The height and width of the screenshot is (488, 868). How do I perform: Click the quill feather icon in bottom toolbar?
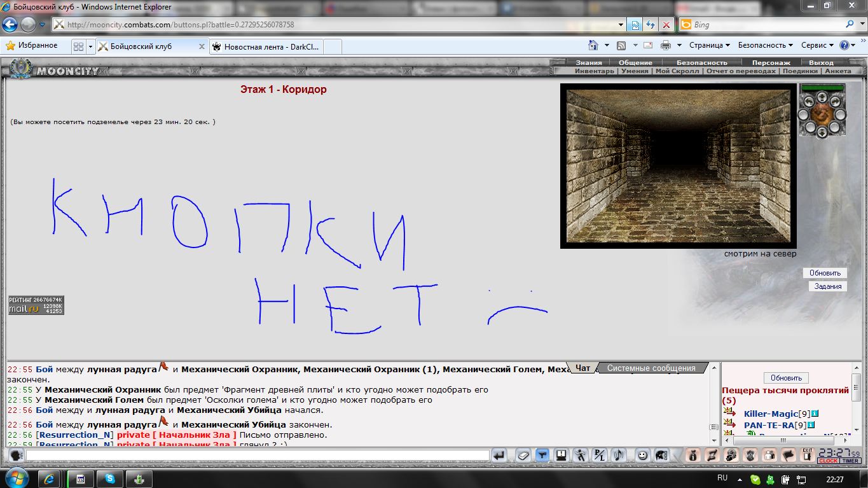coord(712,456)
